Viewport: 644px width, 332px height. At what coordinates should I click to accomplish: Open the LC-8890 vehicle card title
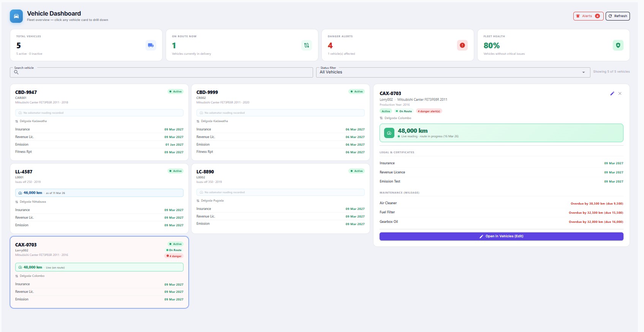205,172
